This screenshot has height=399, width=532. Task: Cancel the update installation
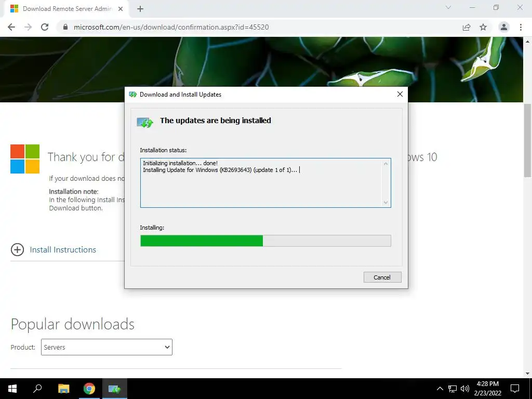click(x=382, y=277)
